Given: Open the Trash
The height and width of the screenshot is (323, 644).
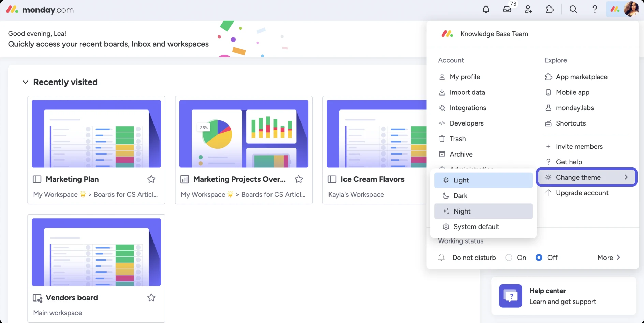Looking at the screenshot, I should pyautogui.click(x=452, y=139).
